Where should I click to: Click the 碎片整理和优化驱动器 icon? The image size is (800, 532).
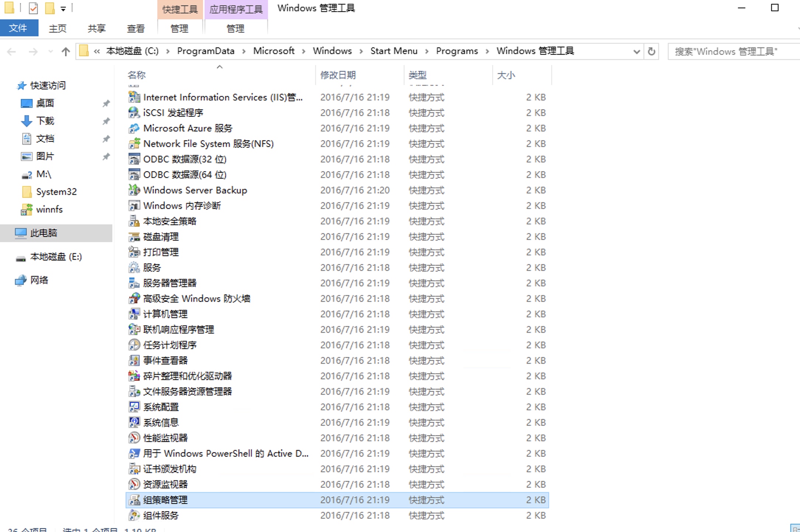pyautogui.click(x=134, y=376)
